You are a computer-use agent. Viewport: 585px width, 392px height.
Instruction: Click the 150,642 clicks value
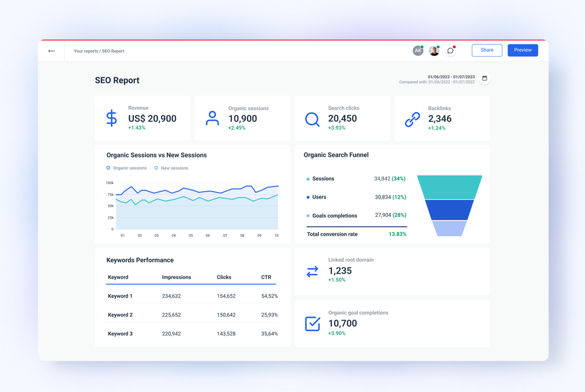tap(226, 315)
